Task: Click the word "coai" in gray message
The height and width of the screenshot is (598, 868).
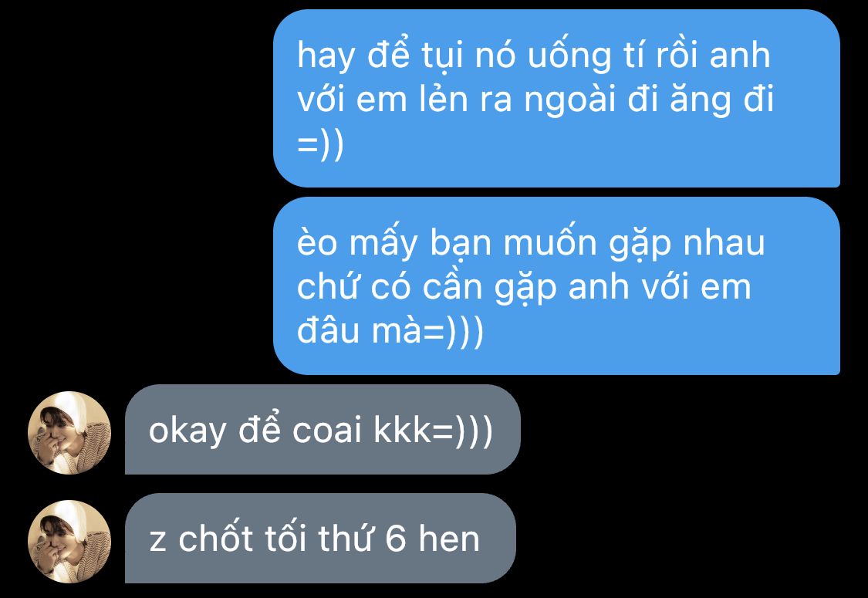Action: pos(326,431)
